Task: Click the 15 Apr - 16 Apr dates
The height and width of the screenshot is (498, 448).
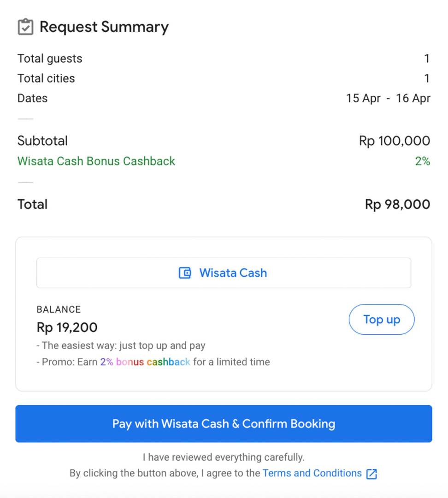Action: point(388,98)
